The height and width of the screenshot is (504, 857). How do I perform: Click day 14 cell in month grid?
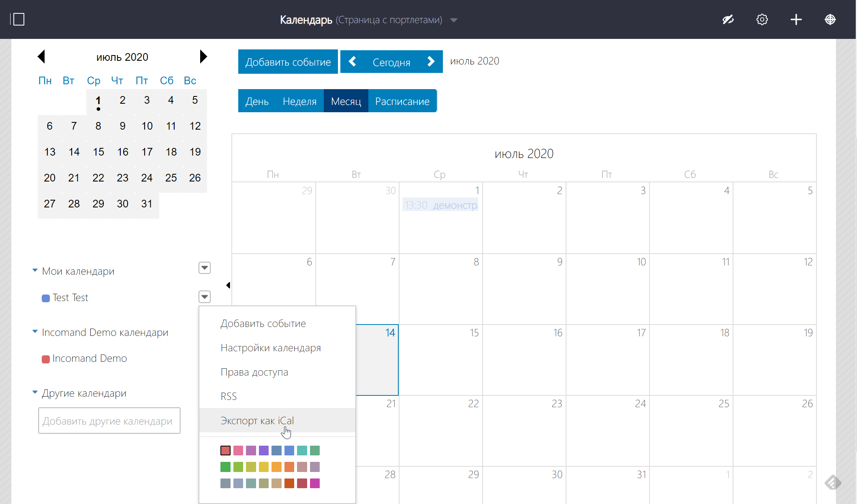[x=377, y=360]
